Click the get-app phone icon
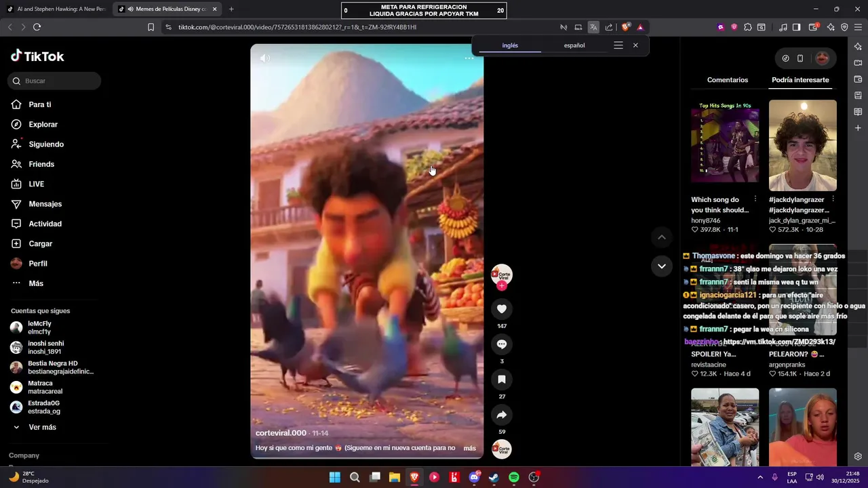The image size is (868, 488). pos(800,58)
